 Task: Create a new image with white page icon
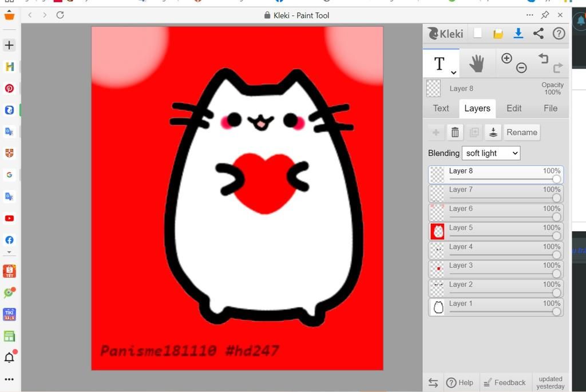click(478, 33)
